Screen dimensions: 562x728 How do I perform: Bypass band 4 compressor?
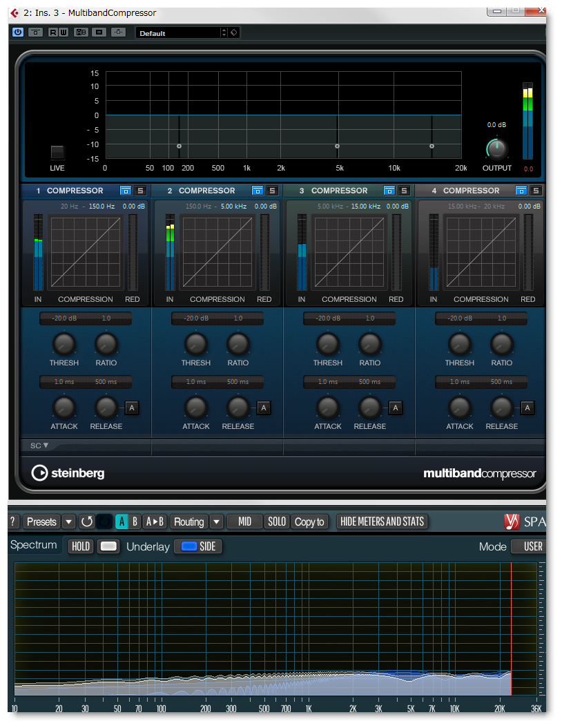point(521,191)
